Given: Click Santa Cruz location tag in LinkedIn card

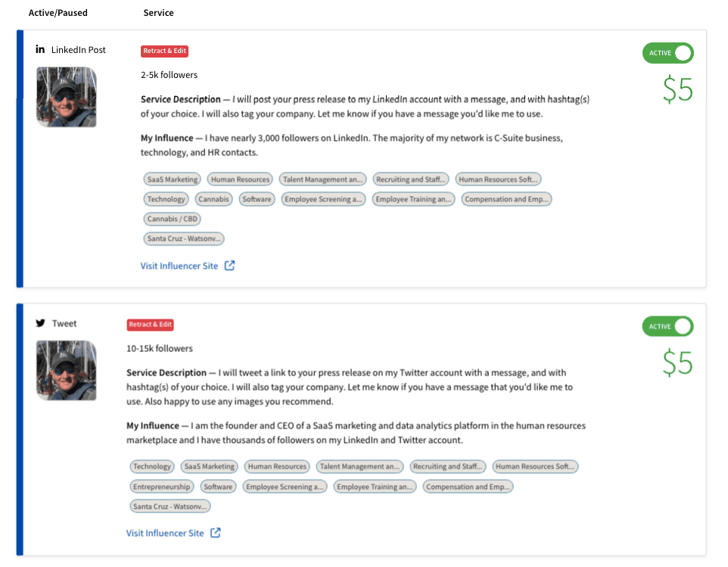Looking at the screenshot, I should pos(184,238).
